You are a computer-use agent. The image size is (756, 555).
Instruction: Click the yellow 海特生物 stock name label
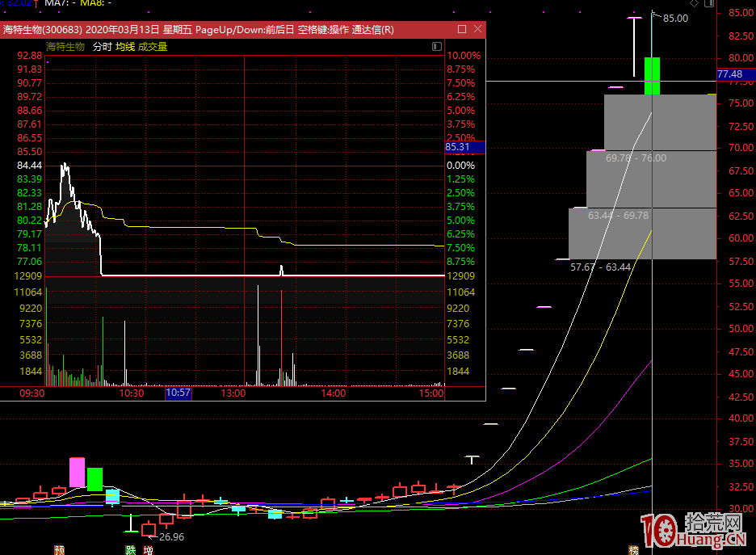(x=65, y=47)
